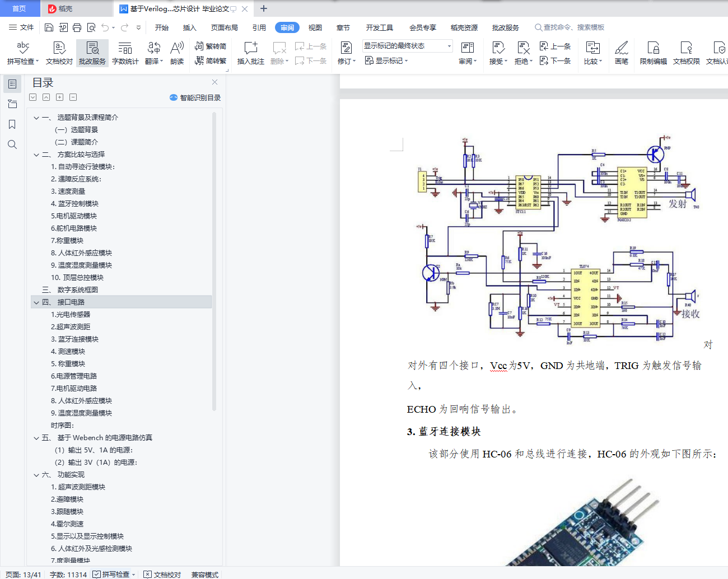728x579 pixels.
Task: Click the 比较 compare documents icon
Action: coord(592,48)
